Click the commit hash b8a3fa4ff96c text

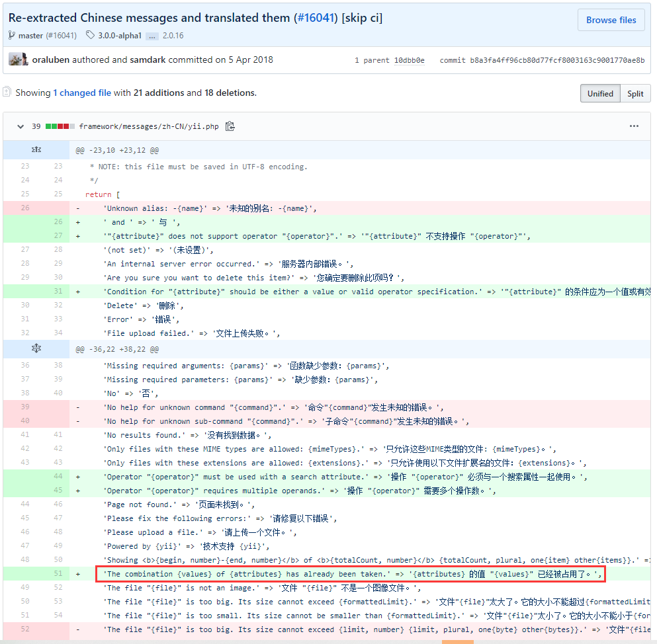[557, 60]
